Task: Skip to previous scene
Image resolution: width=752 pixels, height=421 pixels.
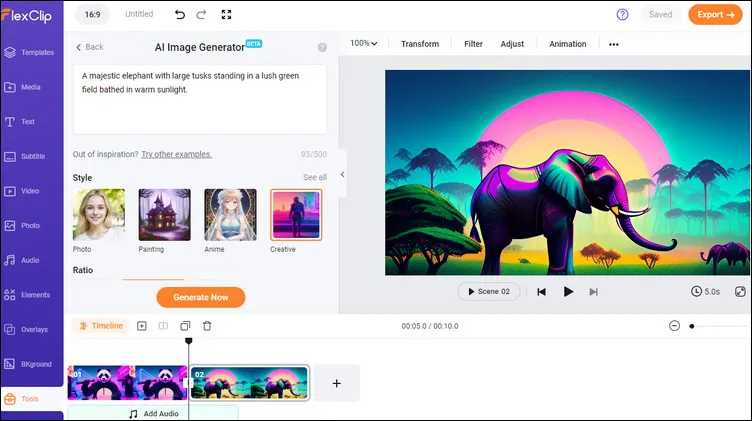Action: click(541, 292)
